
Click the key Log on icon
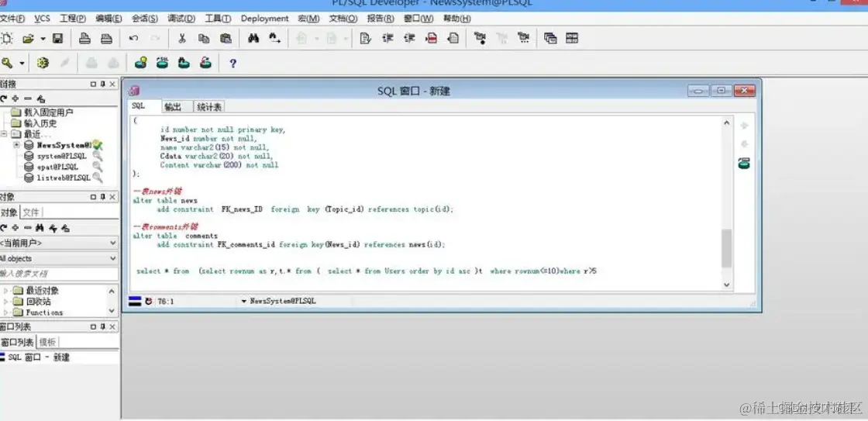coord(7,63)
